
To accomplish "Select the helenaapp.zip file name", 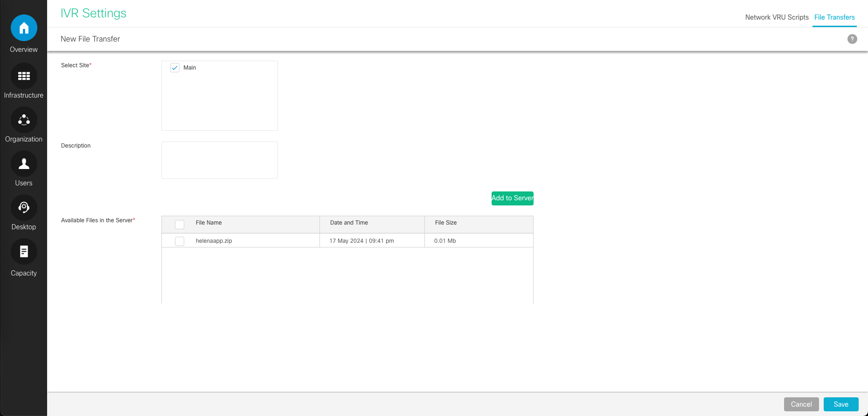I will [x=214, y=241].
